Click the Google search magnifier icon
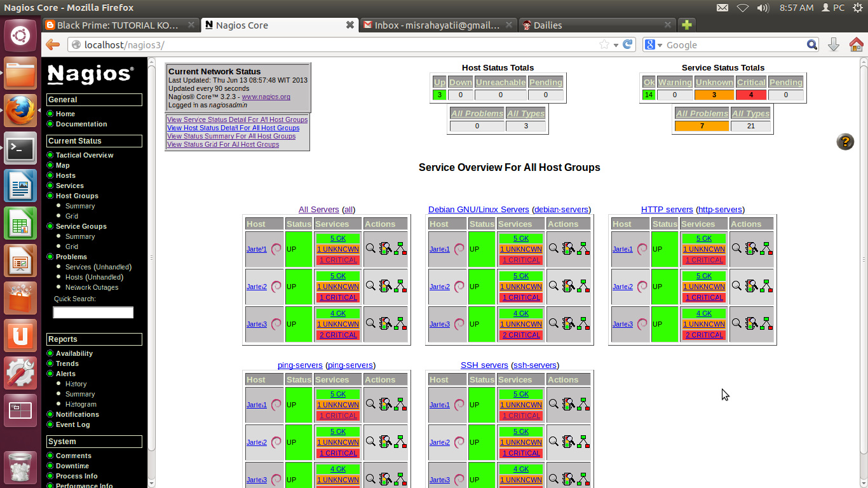 pyautogui.click(x=812, y=44)
